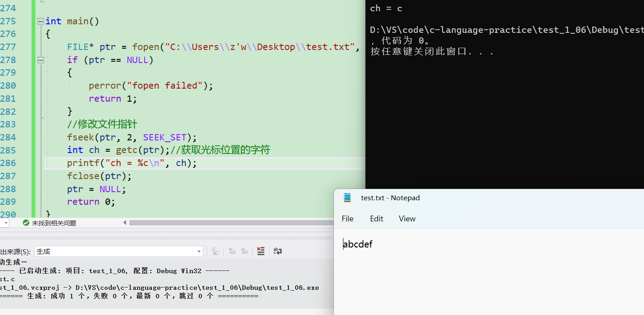Click the 'return 0;' code line

coord(91,202)
